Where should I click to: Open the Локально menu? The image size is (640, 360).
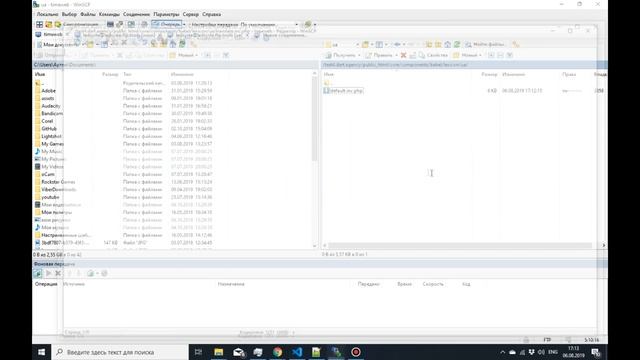(x=47, y=14)
